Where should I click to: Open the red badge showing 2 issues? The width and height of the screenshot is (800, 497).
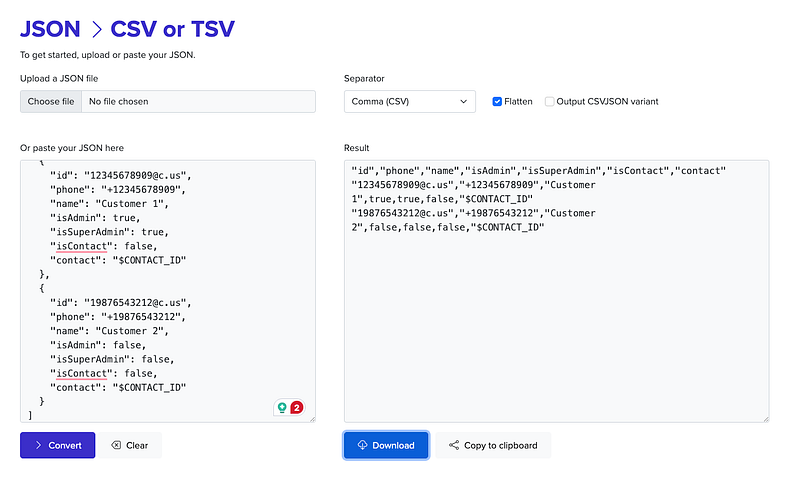point(297,407)
